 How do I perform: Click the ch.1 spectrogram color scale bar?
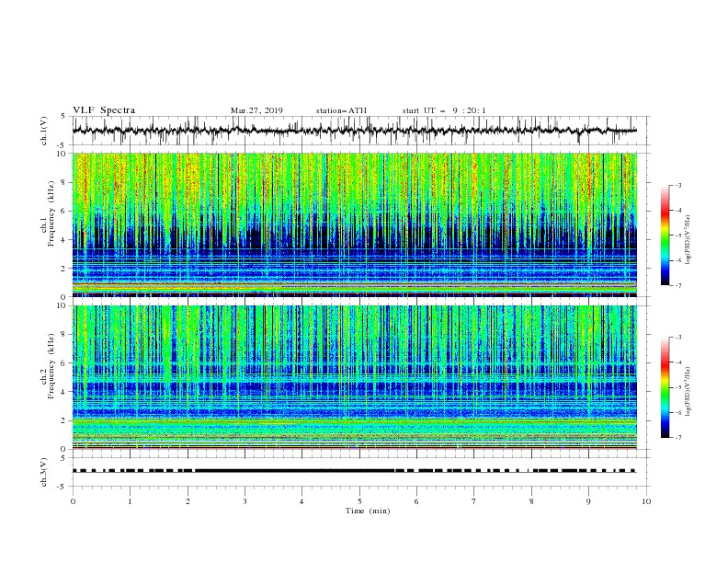pos(665,236)
